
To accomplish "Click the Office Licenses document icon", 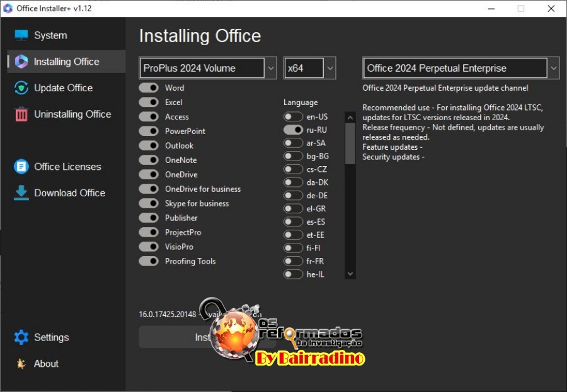I will click(21, 167).
